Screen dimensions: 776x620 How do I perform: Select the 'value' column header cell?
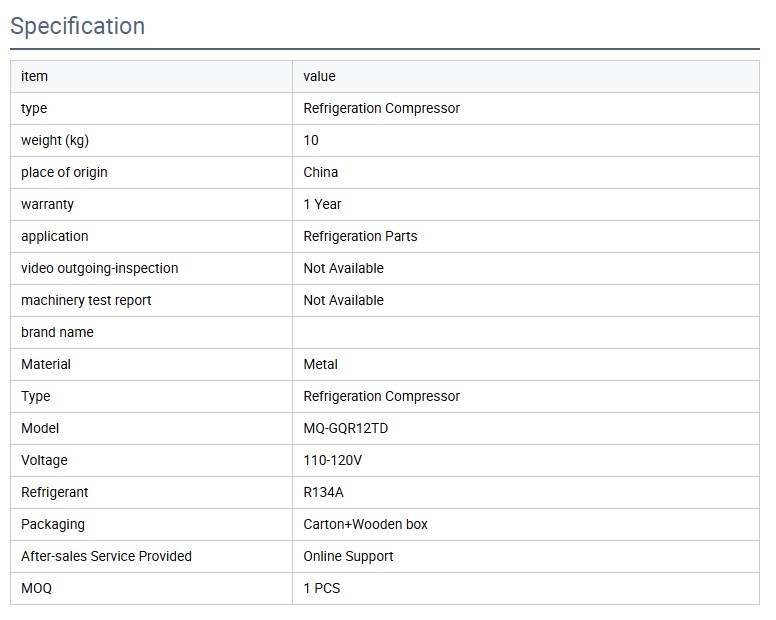coord(320,77)
